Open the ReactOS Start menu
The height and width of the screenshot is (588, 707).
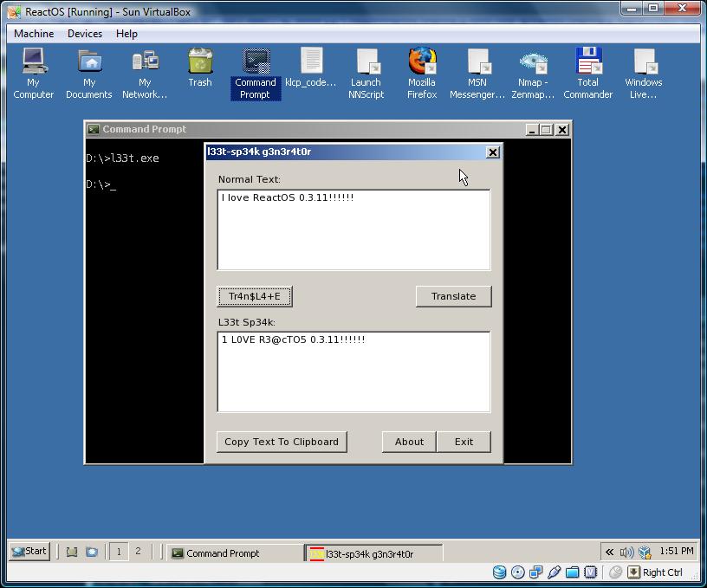pos(29,551)
